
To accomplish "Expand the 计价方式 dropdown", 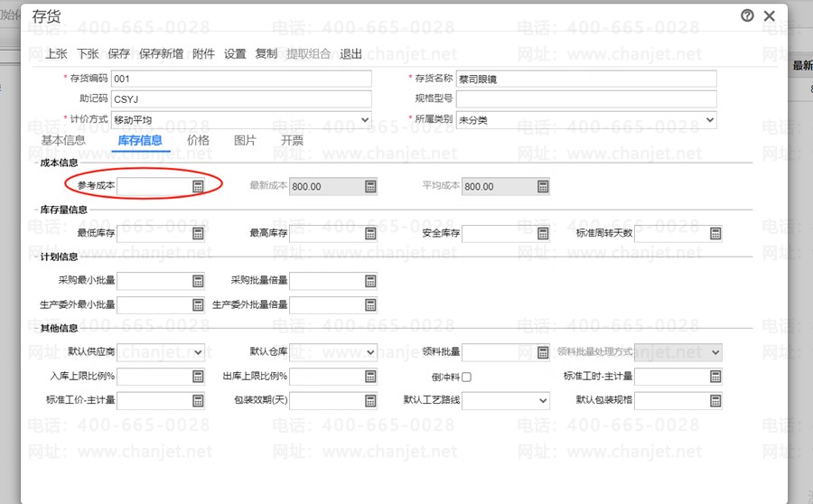I will click(365, 120).
